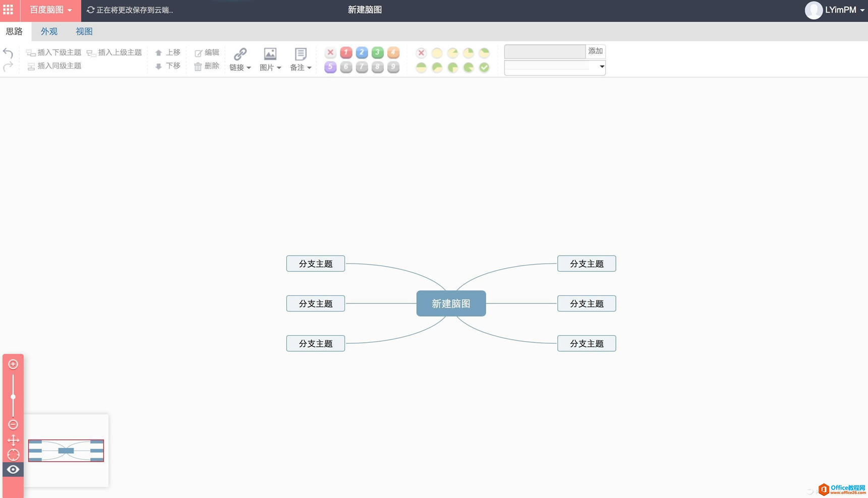Image resolution: width=868 pixels, height=498 pixels.
Task: Redo the last undone action
Action: [x=8, y=66]
